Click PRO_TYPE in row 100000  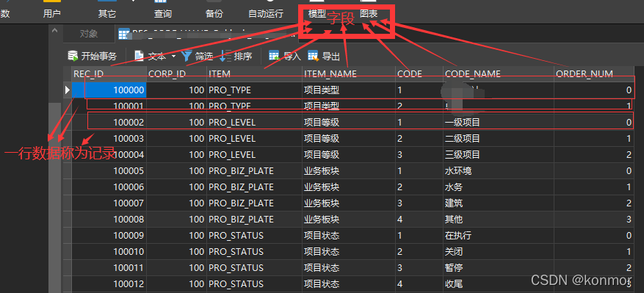point(230,90)
